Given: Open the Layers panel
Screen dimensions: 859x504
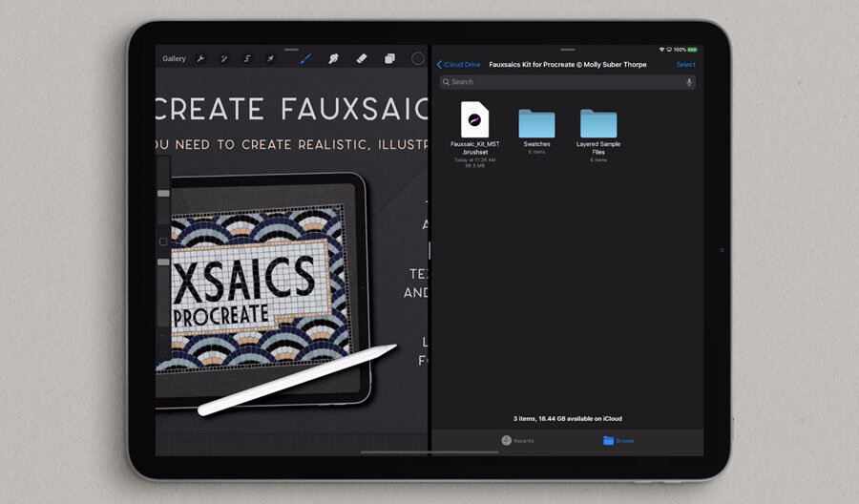Looking at the screenshot, I should click(389, 58).
